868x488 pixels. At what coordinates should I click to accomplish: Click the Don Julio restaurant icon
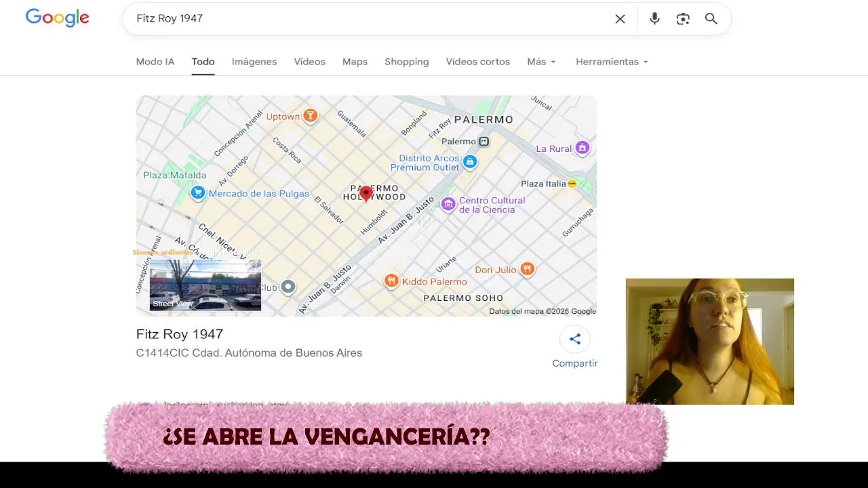pyautogui.click(x=527, y=269)
